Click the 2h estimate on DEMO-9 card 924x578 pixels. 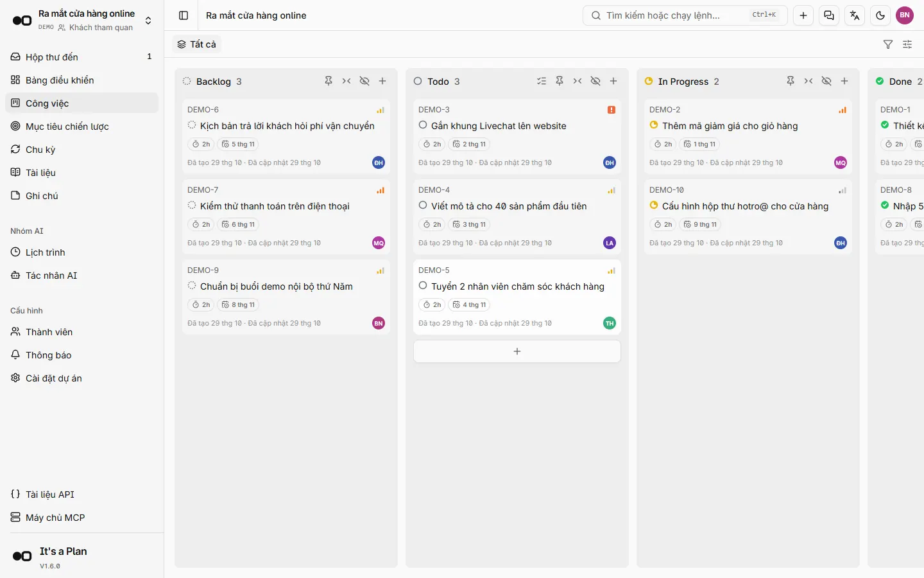[201, 305]
